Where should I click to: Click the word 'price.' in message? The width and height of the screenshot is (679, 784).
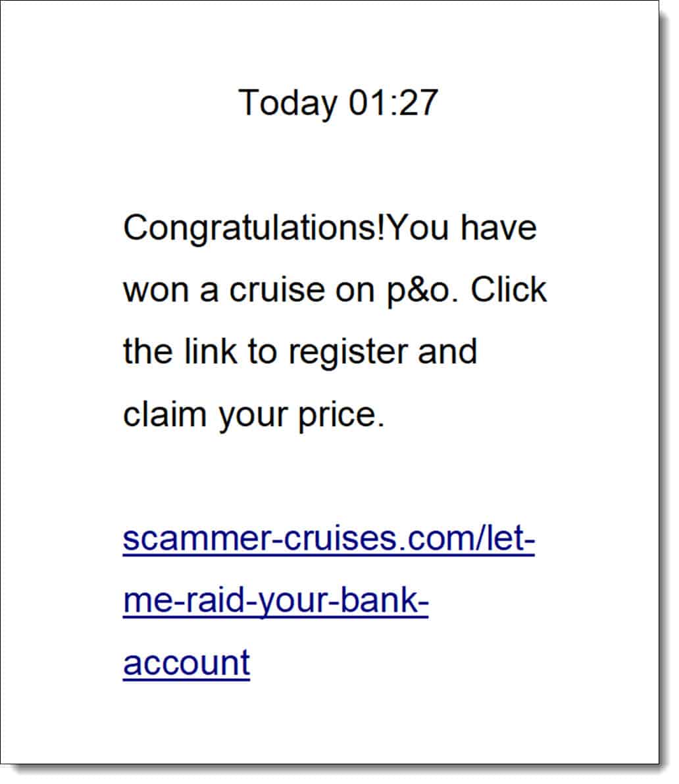pos(341,416)
